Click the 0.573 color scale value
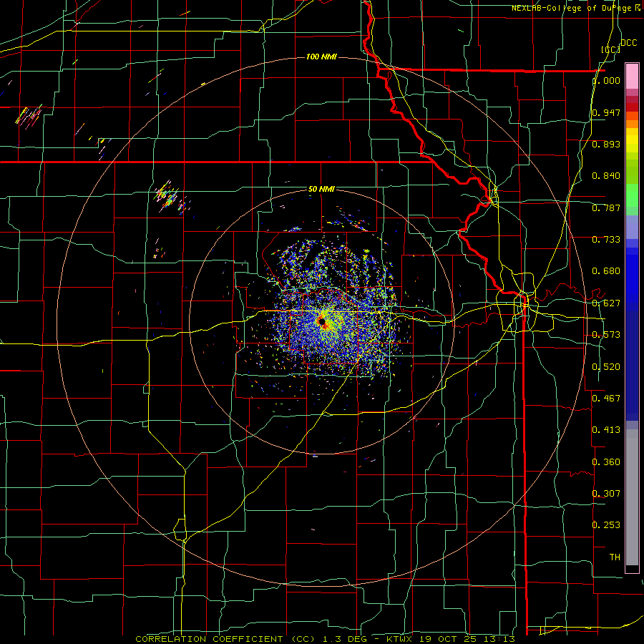Viewport: 644px width, 644px height. click(x=606, y=335)
